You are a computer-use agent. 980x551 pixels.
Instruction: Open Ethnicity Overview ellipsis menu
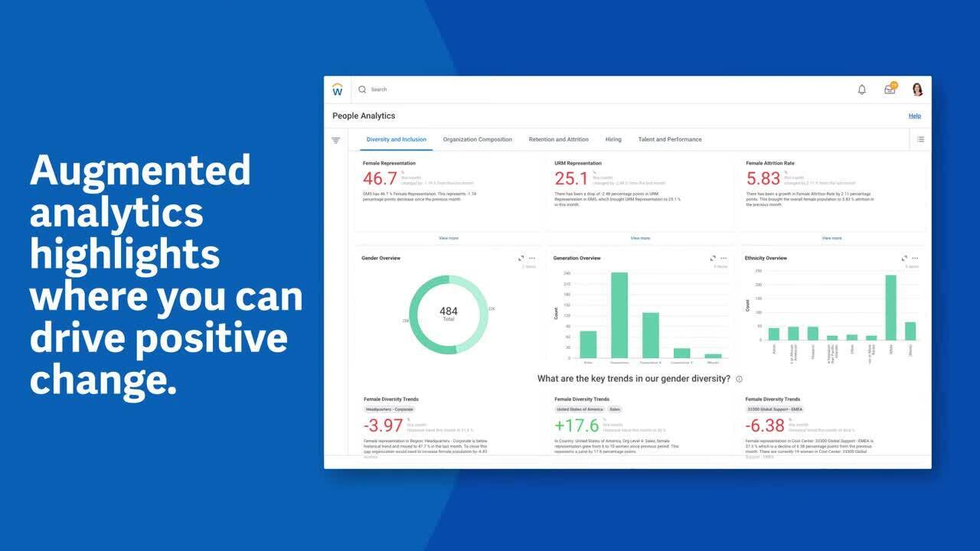coord(915,259)
